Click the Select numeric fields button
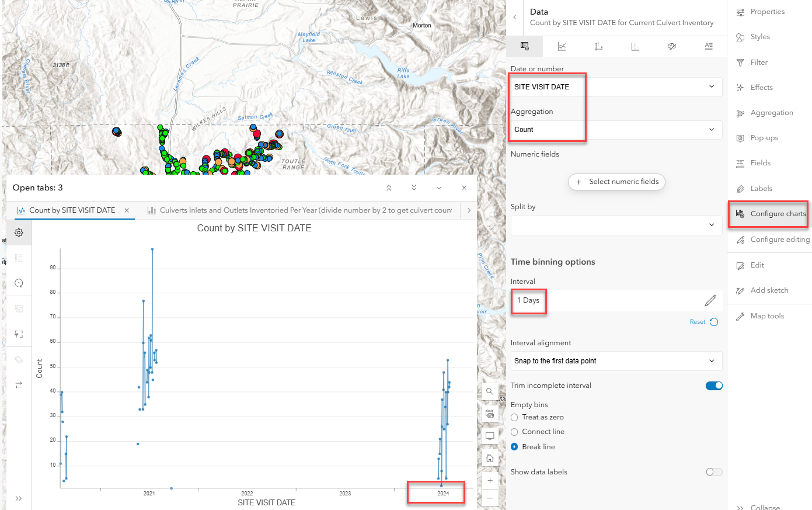Viewport: 812px width, 510px height. coord(616,182)
